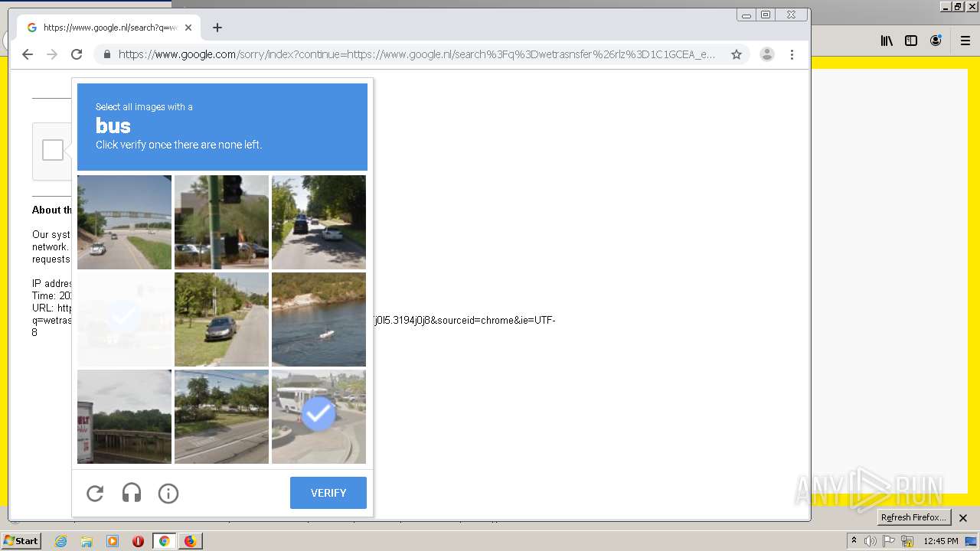Viewport: 980px width, 551px height.
Task: Open the 12:45 PM taskbar clock
Action: (x=941, y=541)
